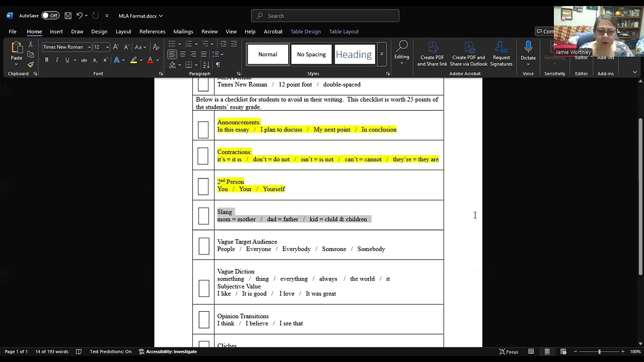Click Accessibility: Investigate status

tap(168, 351)
